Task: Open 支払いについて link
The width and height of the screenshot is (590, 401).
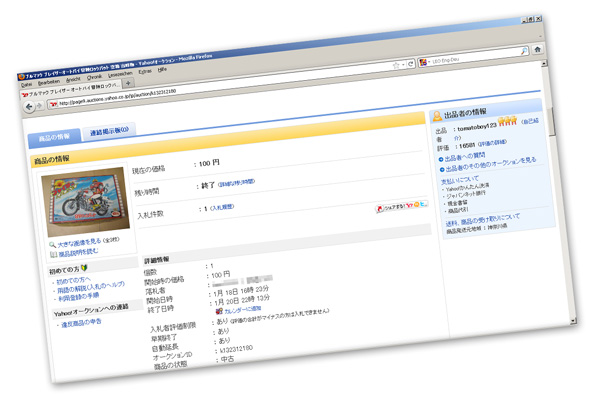Action: [x=460, y=180]
